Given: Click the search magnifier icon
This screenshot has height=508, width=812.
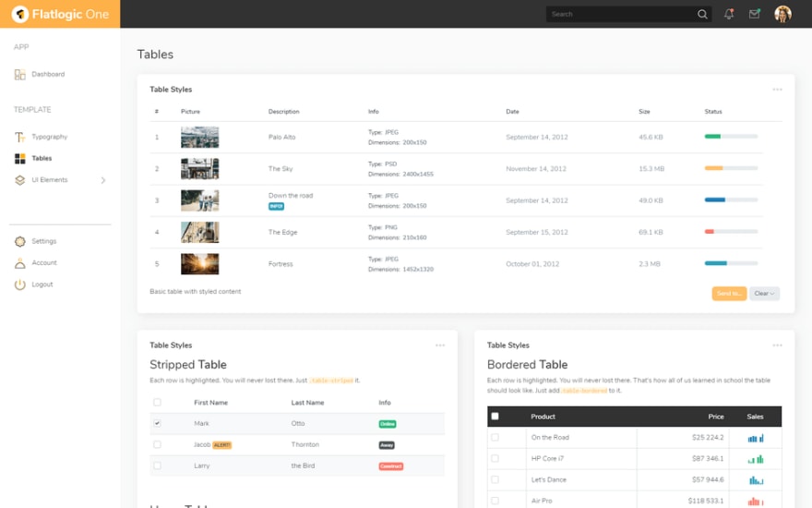Looking at the screenshot, I should (702, 14).
